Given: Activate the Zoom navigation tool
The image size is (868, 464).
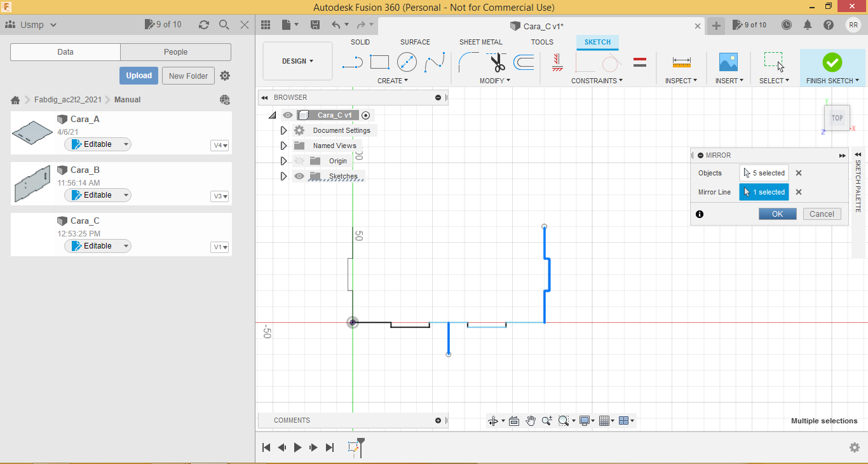Looking at the screenshot, I should (x=546, y=421).
